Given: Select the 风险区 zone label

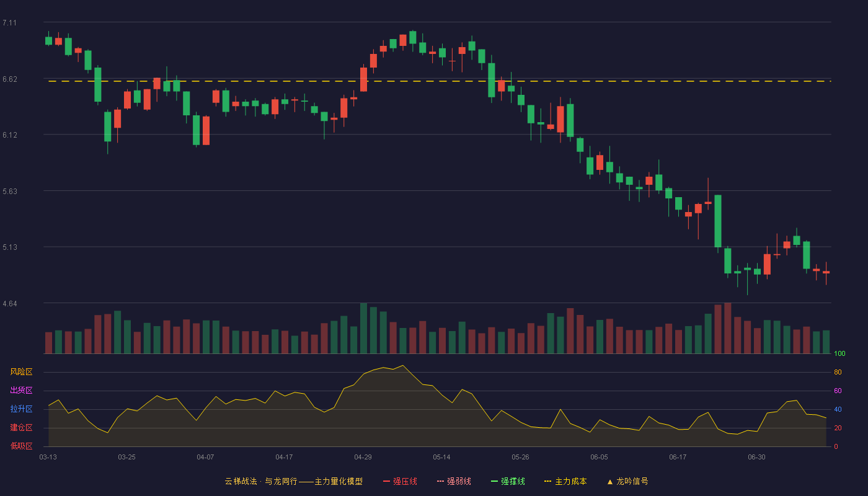Looking at the screenshot, I should point(22,372).
